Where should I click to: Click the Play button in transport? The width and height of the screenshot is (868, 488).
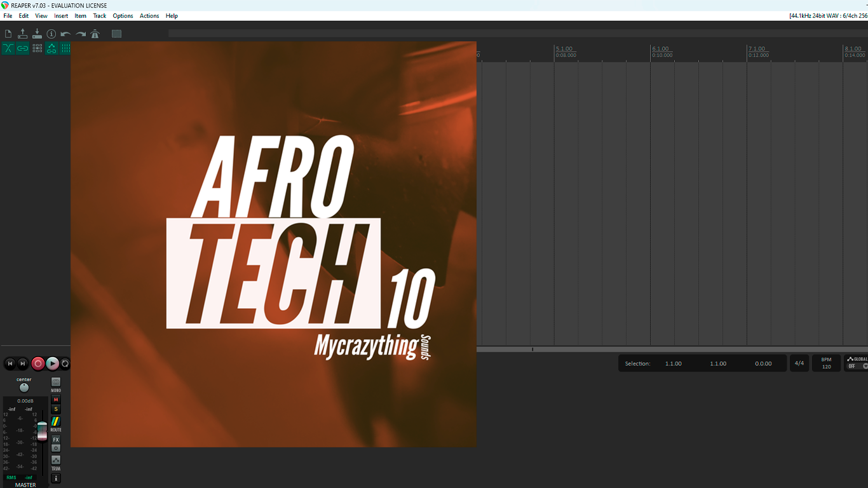pyautogui.click(x=53, y=363)
